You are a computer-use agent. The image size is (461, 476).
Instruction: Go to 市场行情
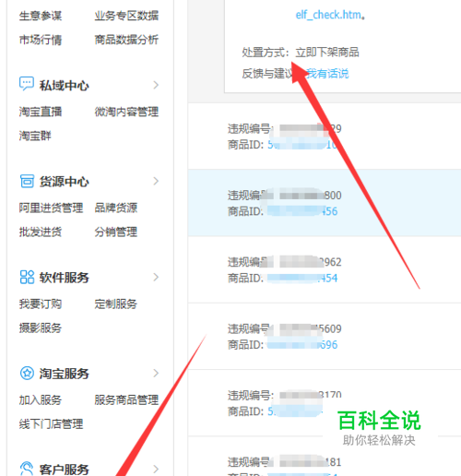41,40
